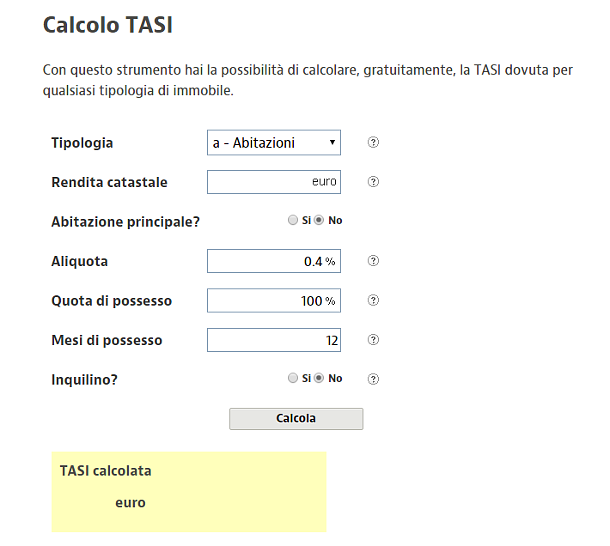Screen dimensions: 610x546
Task: Focus the Rendita catastale euro field
Action: tap(274, 182)
